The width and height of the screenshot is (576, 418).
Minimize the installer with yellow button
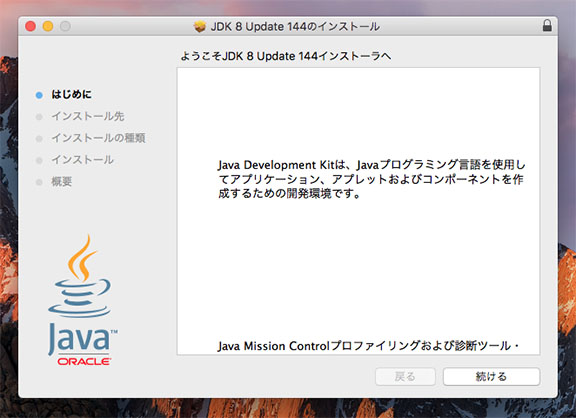48,26
